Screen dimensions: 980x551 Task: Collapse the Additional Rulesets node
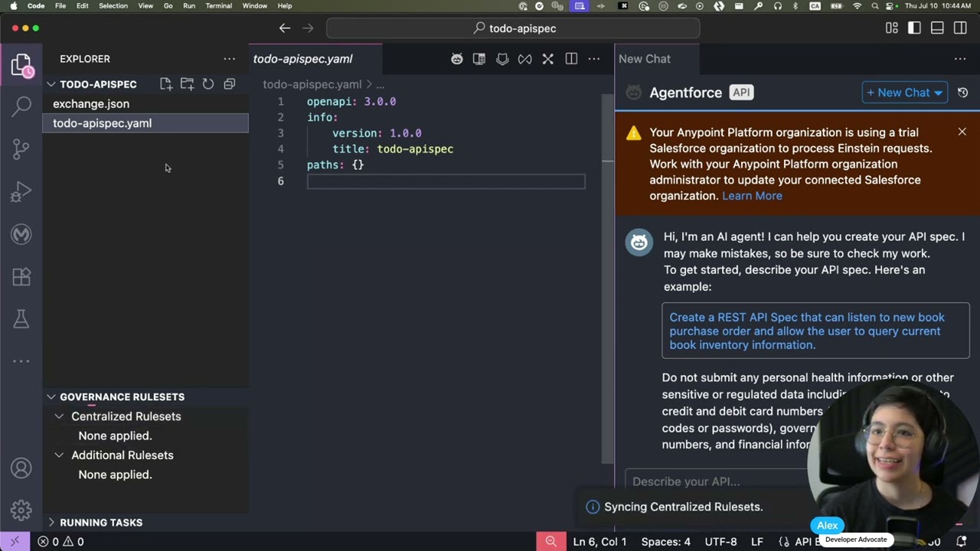point(59,455)
